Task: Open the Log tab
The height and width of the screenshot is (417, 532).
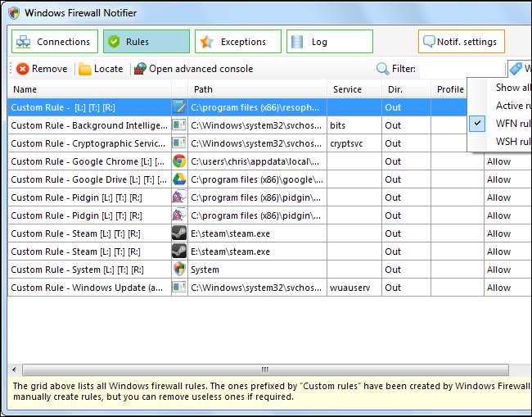Action: coord(329,42)
